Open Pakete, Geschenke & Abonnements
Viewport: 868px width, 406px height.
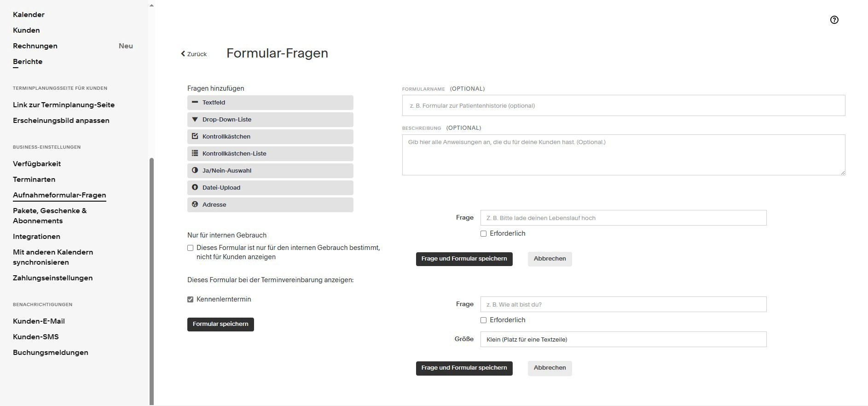coord(50,216)
